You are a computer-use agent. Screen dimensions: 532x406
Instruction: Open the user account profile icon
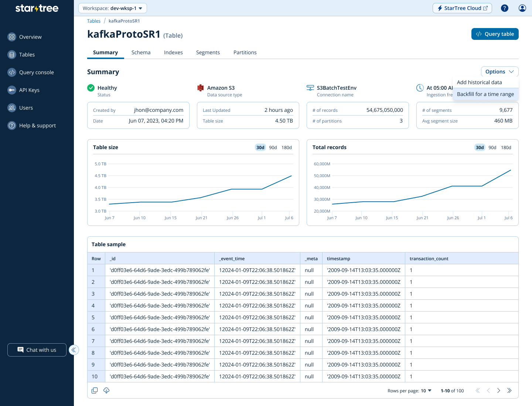522,8
